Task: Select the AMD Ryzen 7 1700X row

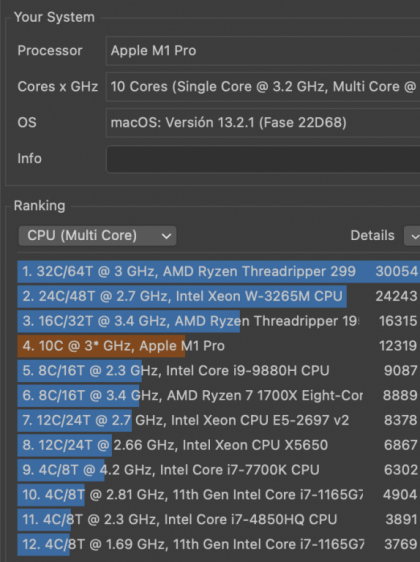Action: pos(219,395)
